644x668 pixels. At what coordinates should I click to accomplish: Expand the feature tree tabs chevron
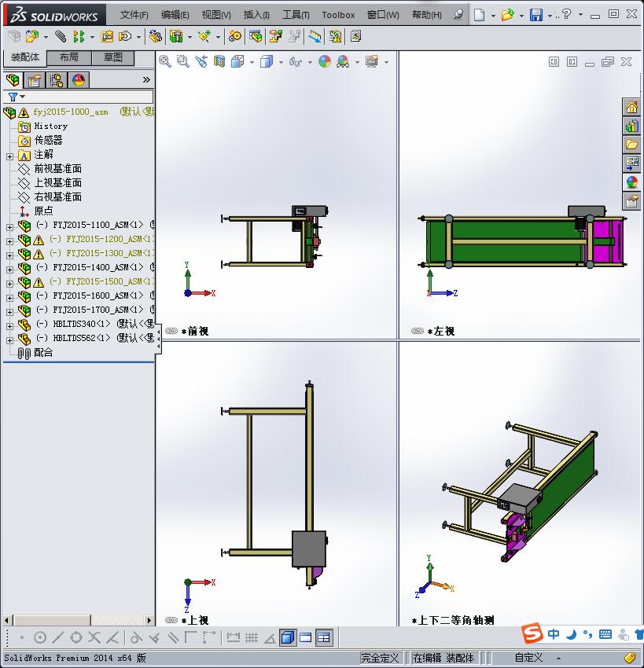pyautogui.click(x=146, y=79)
